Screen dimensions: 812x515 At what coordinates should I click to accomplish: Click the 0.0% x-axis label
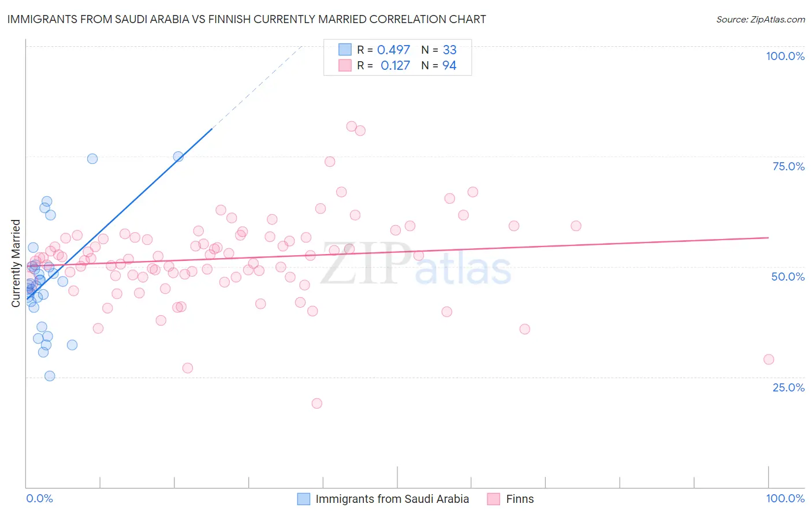[x=39, y=498]
